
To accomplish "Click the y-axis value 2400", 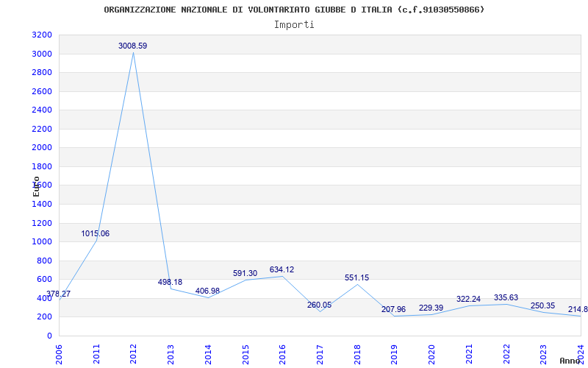I will click(x=43, y=110).
